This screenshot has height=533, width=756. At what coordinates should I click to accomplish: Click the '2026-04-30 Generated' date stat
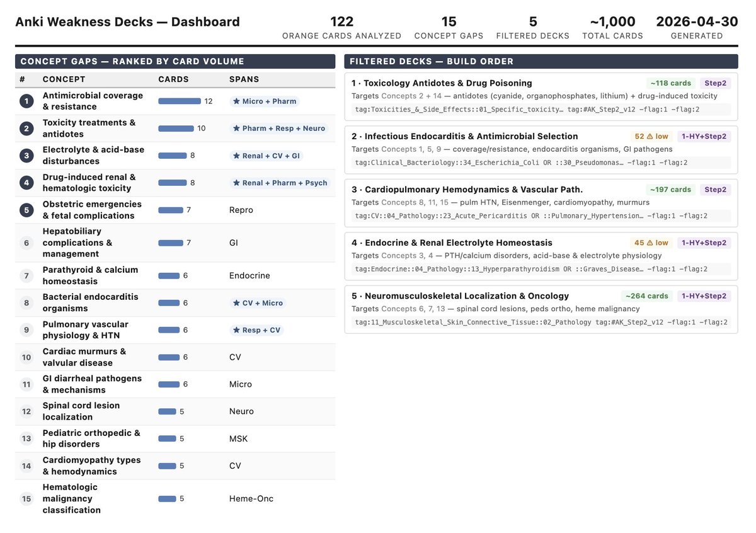[697, 28]
